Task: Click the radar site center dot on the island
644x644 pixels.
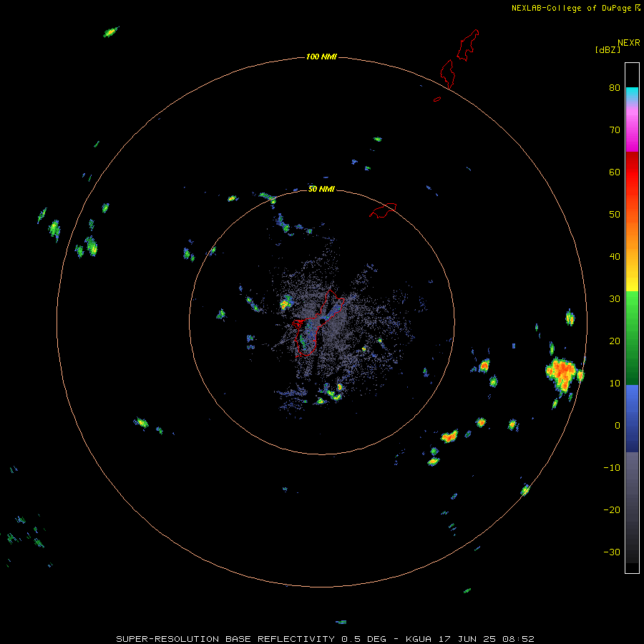Action: [323, 321]
